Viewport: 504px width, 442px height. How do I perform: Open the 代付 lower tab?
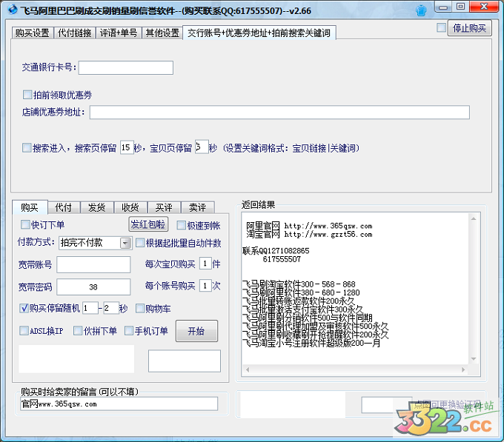click(x=63, y=208)
